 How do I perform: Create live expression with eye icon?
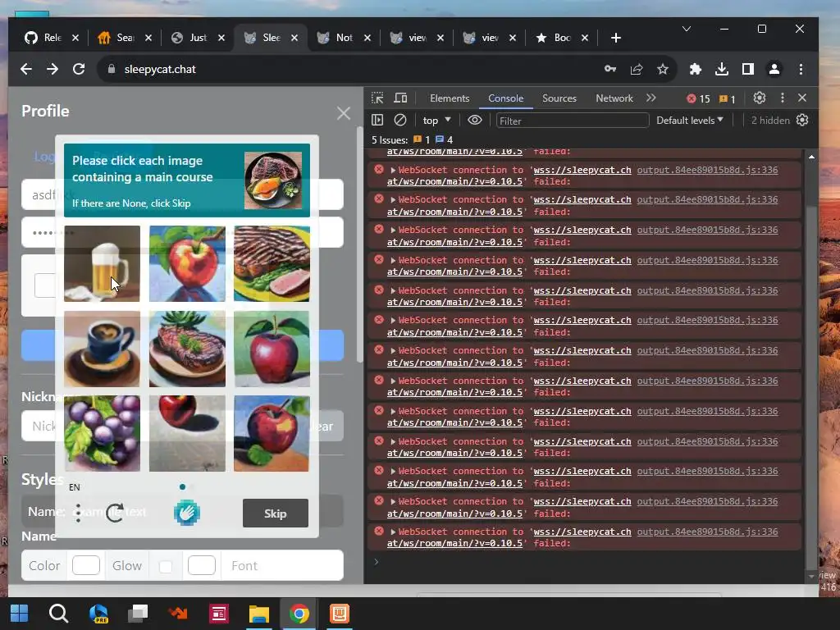(475, 120)
